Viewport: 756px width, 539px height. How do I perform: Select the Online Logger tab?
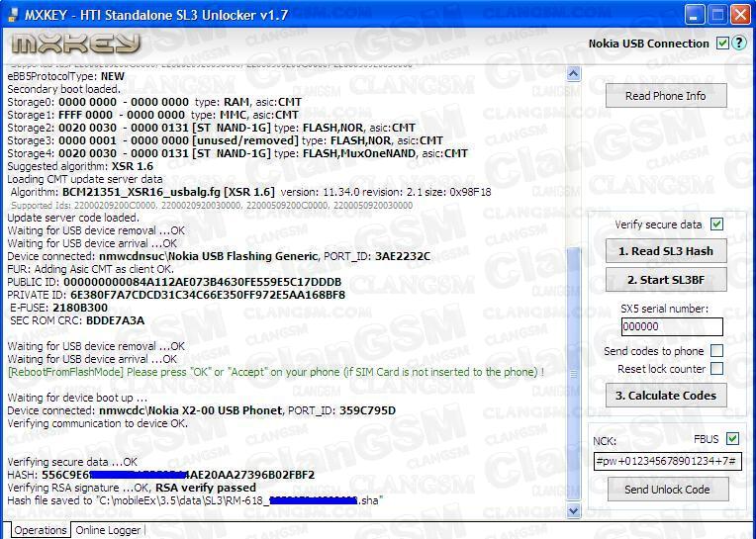(108, 531)
